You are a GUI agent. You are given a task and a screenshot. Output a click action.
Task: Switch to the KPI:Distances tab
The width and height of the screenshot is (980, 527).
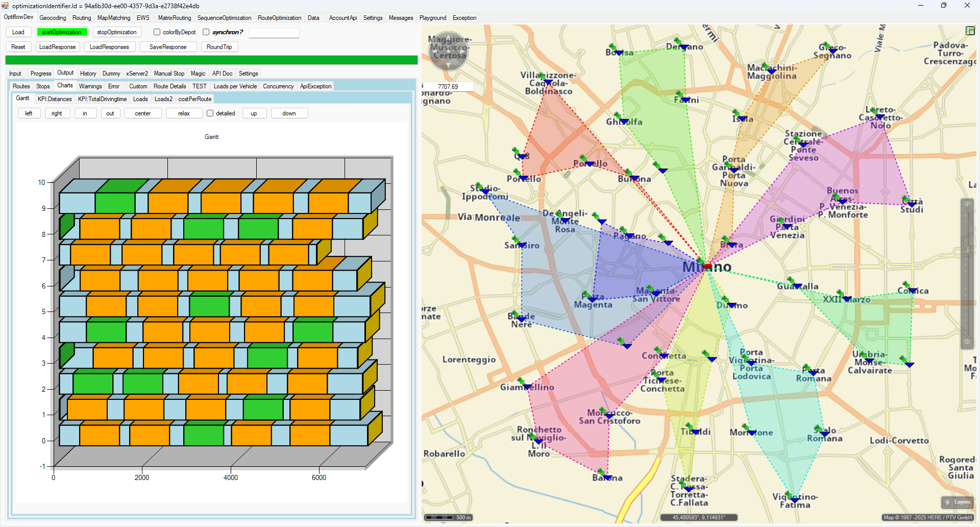click(55, 99)
